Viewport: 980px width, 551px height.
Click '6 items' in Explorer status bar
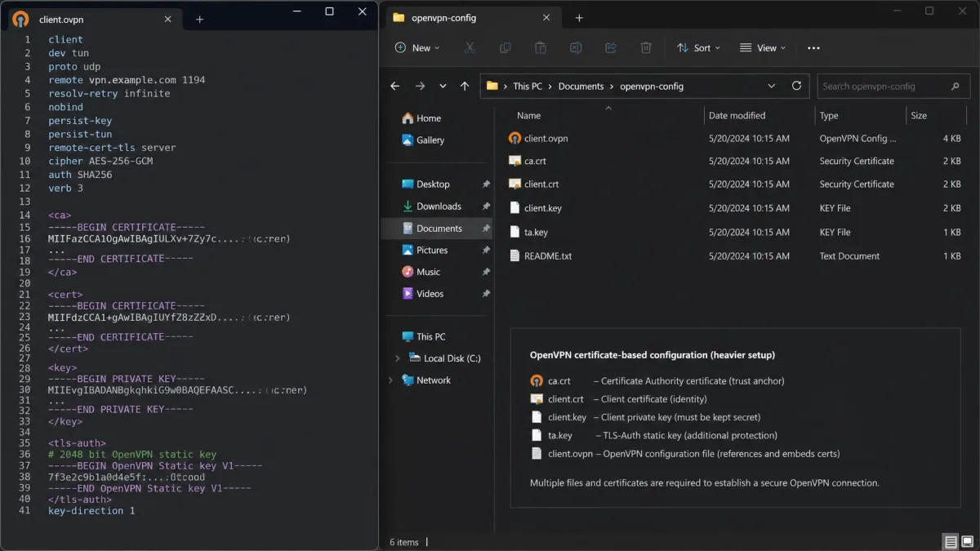tap(404, 542)
